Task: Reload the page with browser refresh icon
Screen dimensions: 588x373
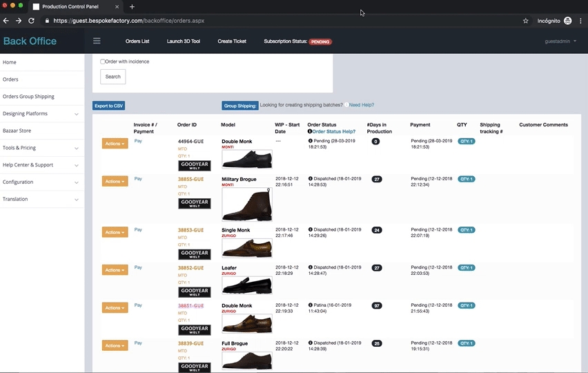Action: coord(31,21)
